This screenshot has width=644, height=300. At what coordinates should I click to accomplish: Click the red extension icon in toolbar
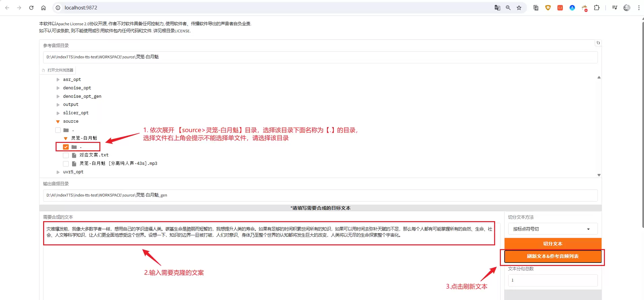click(x=560, y=8)
